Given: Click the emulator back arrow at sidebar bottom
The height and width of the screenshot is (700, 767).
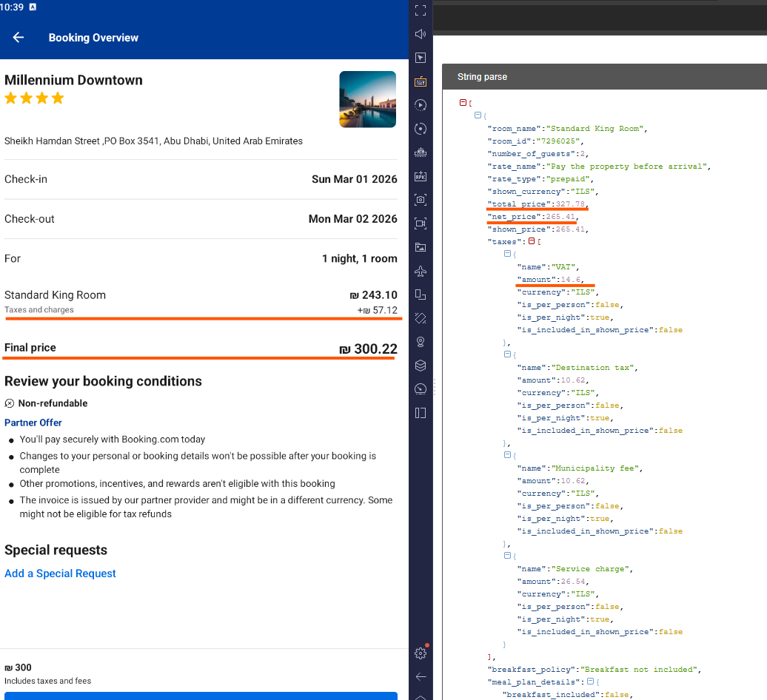Looking at the screenshot, I should coord(421,676).
